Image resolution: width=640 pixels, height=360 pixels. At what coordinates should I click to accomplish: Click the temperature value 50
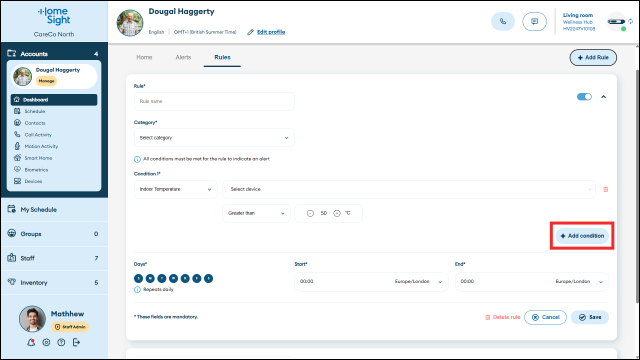324,213
